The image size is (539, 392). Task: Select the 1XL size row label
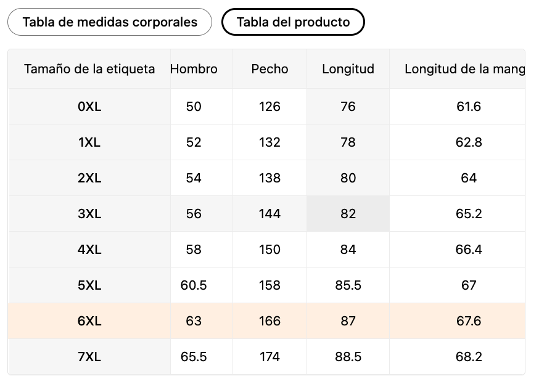pyautogui.click(x=89, y=142)
